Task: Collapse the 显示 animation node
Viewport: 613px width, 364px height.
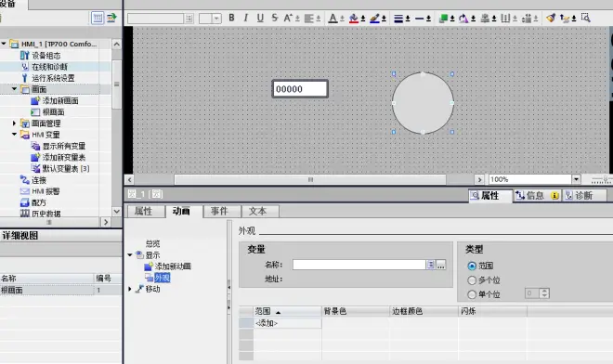Action: [130, 255]
